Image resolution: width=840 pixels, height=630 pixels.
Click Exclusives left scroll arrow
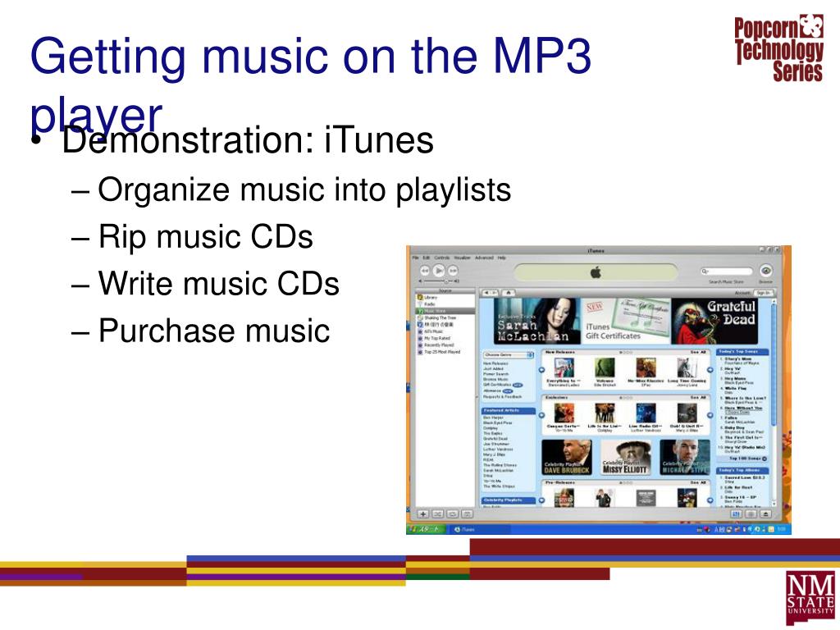click(541, 414)
